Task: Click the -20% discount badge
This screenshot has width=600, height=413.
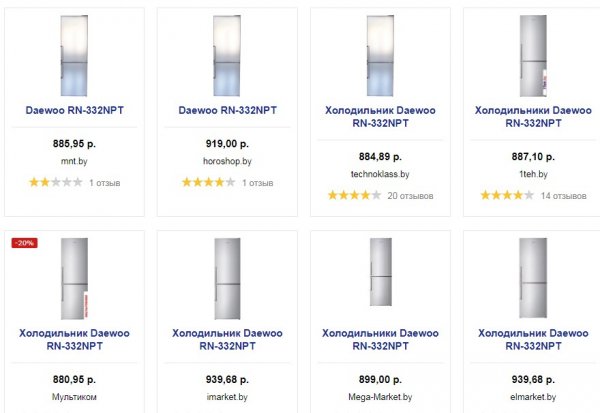Action: [x=23, y=243]
